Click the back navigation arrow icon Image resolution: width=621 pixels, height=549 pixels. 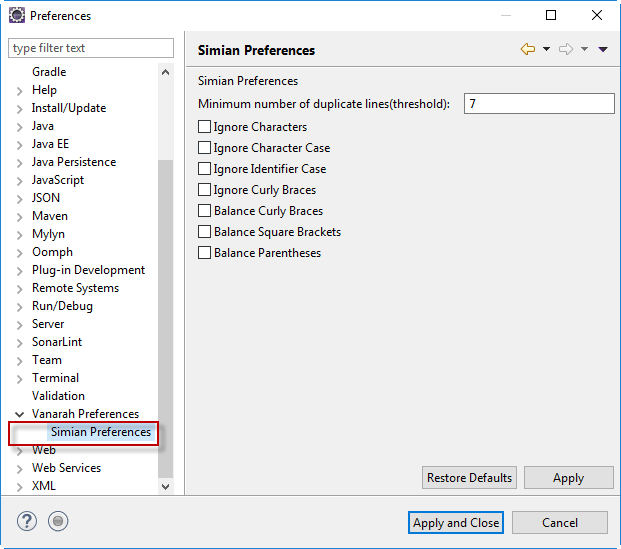click(x=528, y=50)
